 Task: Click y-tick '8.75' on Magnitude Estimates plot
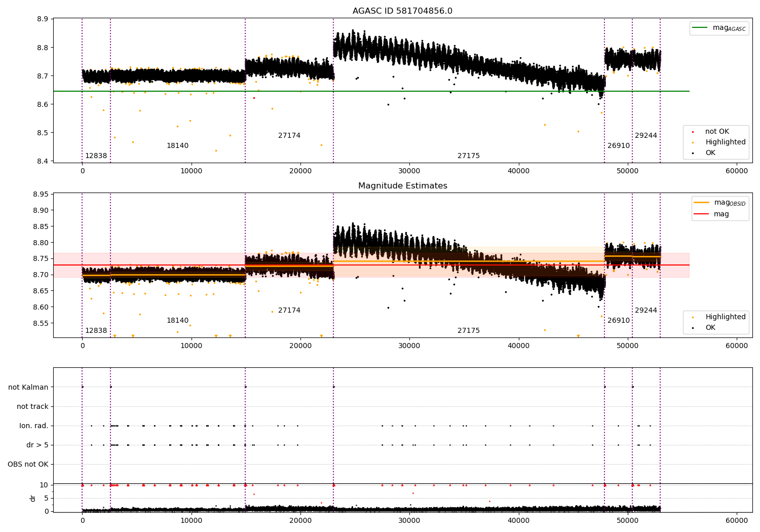(41, 259)
